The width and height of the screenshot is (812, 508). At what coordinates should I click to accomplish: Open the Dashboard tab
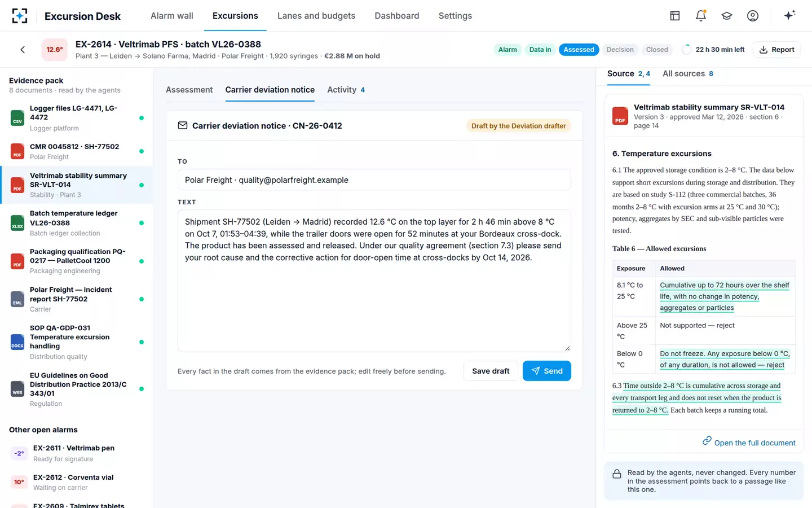click(397, 16)
